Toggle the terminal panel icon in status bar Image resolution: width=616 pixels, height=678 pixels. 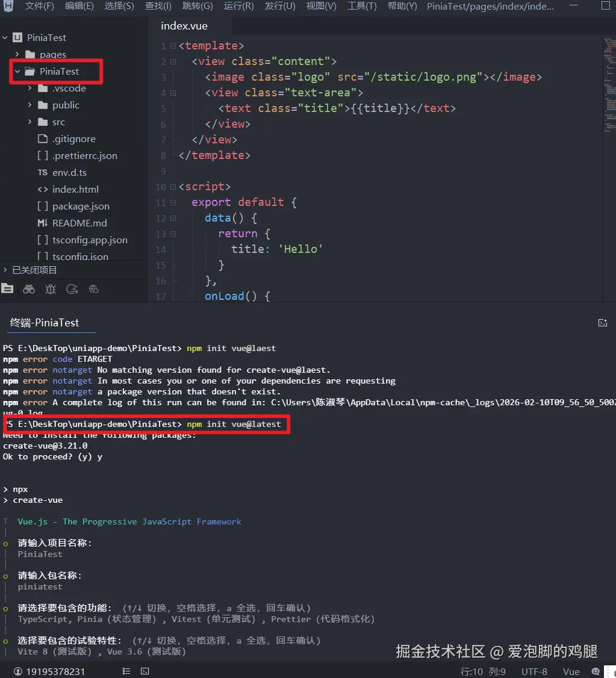[x=145, y=671]
